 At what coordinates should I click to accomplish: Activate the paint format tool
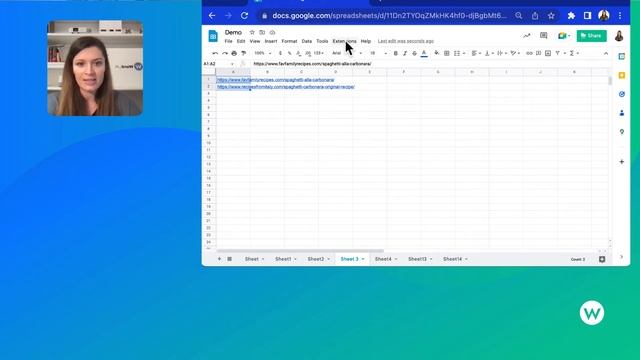(244, 53)
